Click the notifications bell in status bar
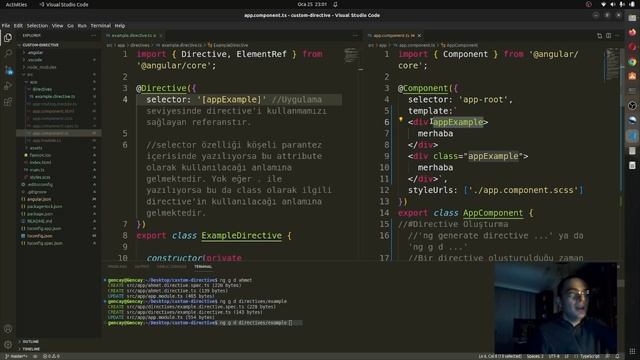Viewport: 640px width, 360px height. (x=618, y=356)
